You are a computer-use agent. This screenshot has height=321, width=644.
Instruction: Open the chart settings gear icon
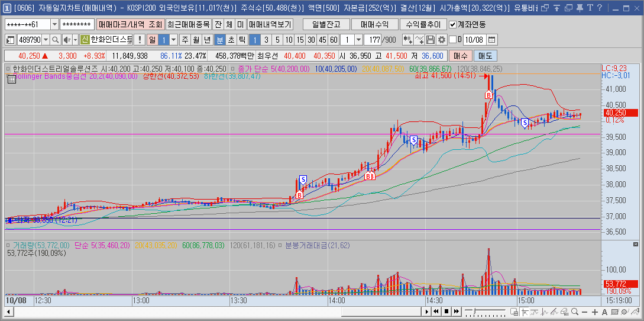(442, 40)
